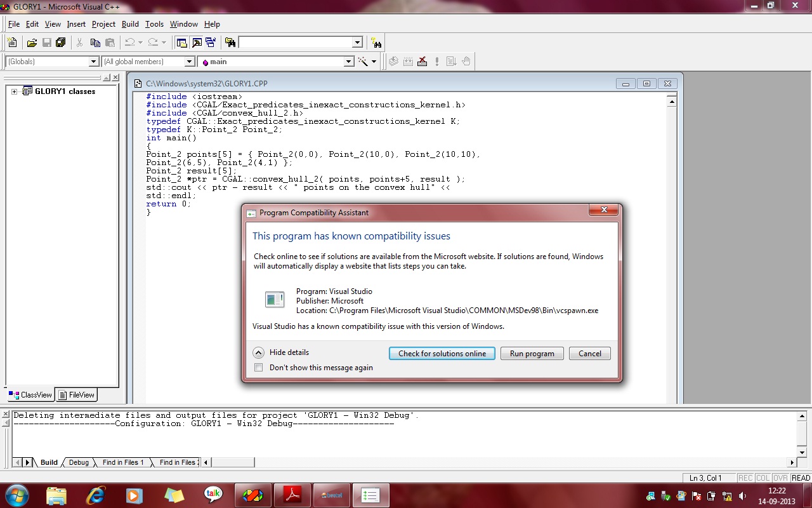The height and width of the screenshot is (508, 812).
Task: Click the Cut scissors icon
Action: coord(80,43)
